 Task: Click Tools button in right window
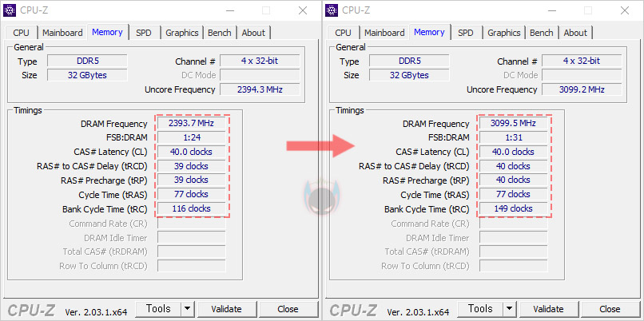480,309
